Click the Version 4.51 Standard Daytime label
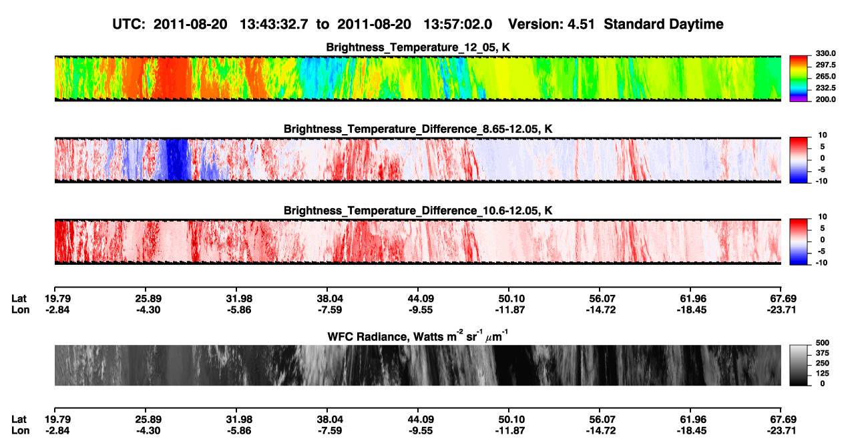868x445 pixels. click(x=616, y=24)
